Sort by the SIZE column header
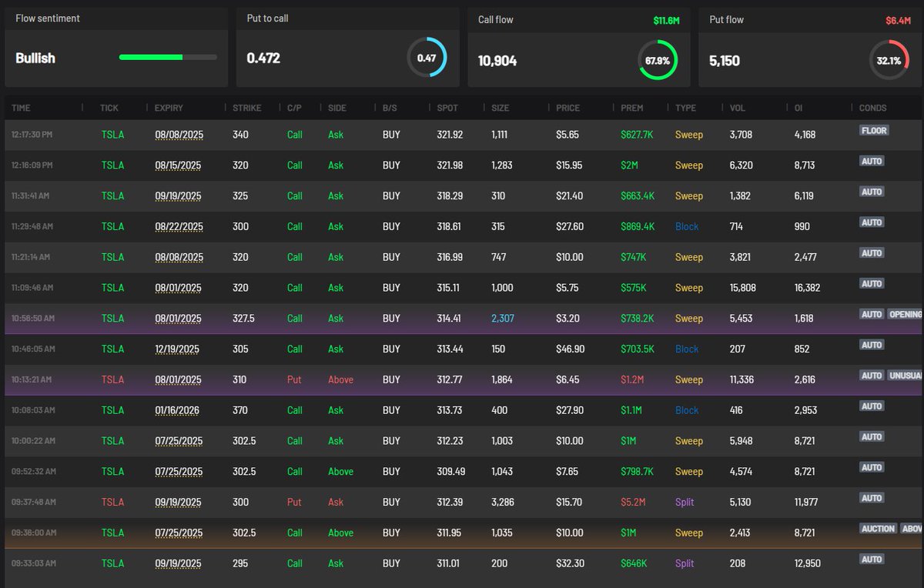 tap(500, 108)
